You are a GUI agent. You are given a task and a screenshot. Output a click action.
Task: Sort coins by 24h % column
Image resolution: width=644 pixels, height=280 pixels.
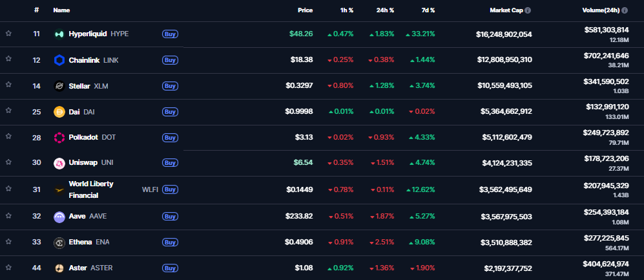tap(386, 10)
